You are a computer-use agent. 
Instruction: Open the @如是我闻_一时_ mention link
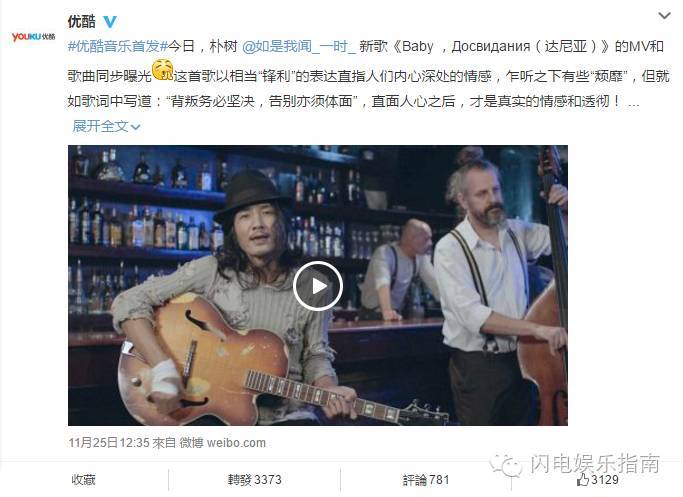[299, 46]
